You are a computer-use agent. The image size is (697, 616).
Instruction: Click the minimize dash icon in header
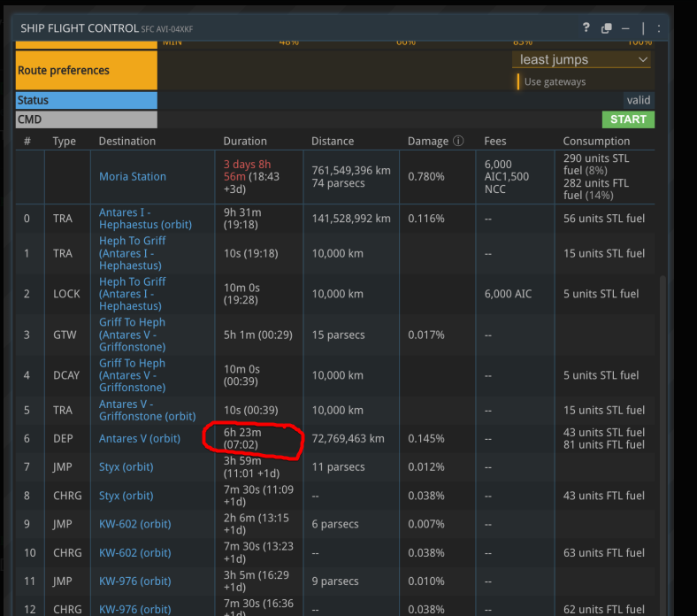coord(625,28)
